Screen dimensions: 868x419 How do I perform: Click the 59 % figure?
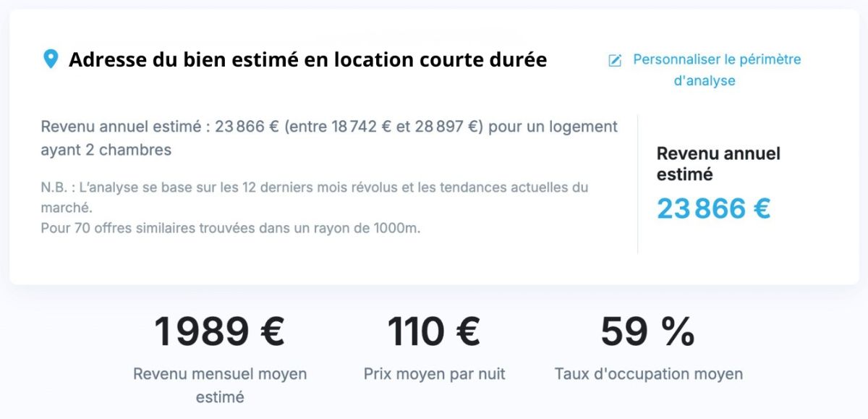647,331
